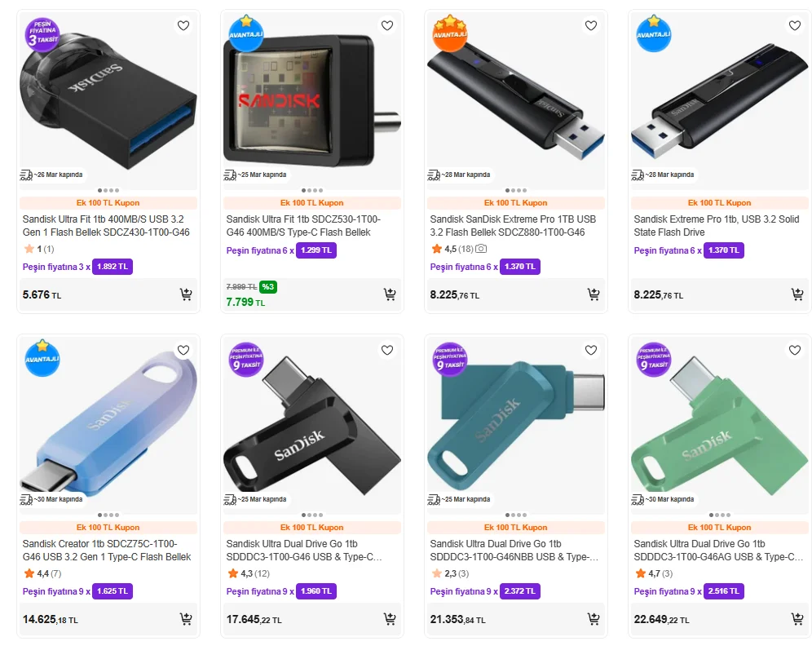Add Extreme Pro SDCZ880 to cart

pyautogui.click(x=593, y=294)
